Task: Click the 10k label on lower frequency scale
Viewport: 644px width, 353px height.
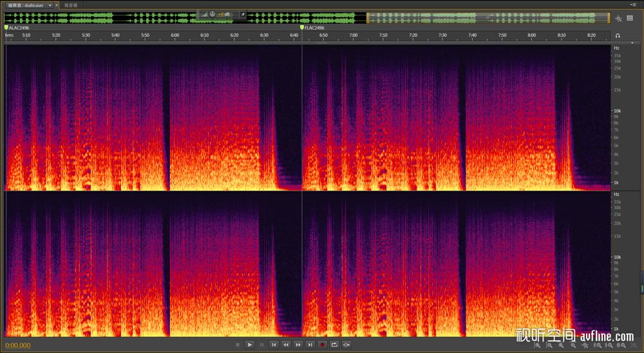Action: coord(618,257)
